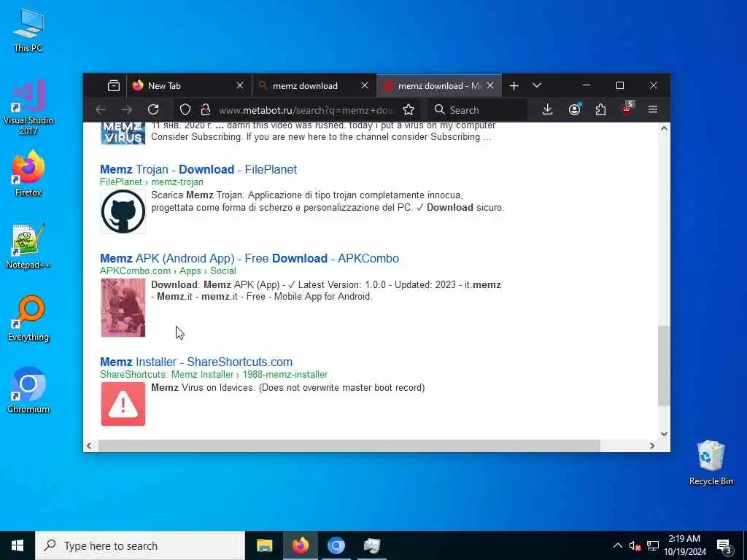Select the Notepad++ desktop shortcut
747x560 pixels.
coord(28,246)
